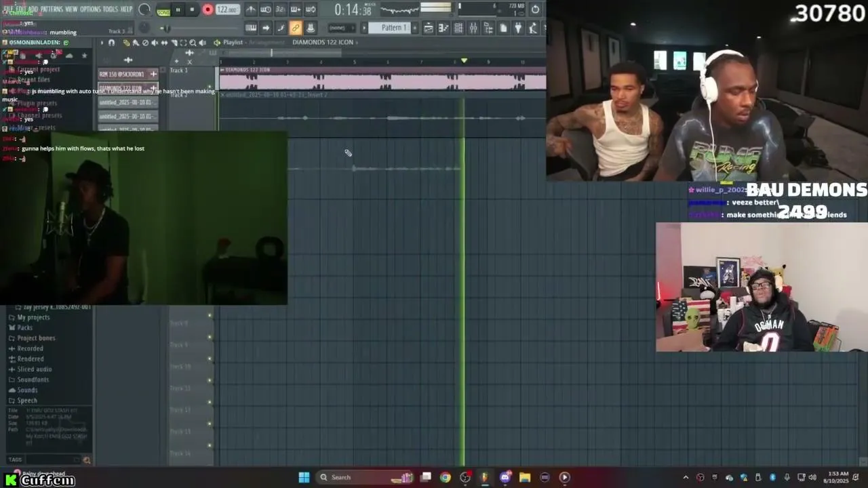Open the Windows Start menu
Image resolution: width=868 pixels, height=488 pixels.
point(304,477)
